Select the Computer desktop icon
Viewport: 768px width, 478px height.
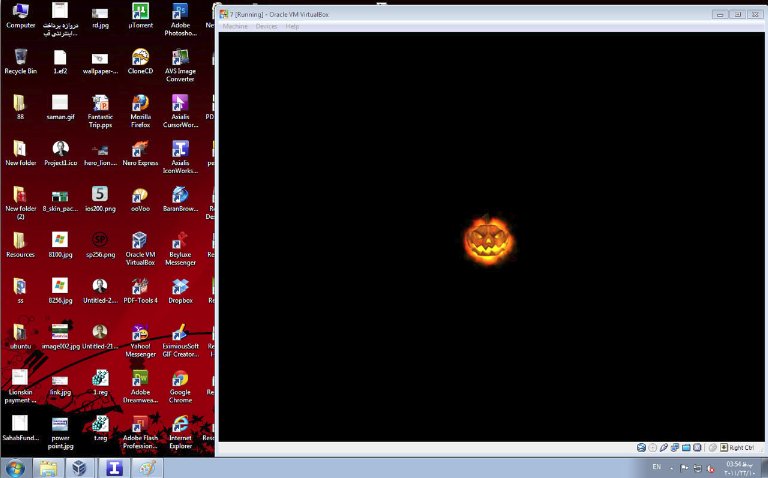[21, 16]
